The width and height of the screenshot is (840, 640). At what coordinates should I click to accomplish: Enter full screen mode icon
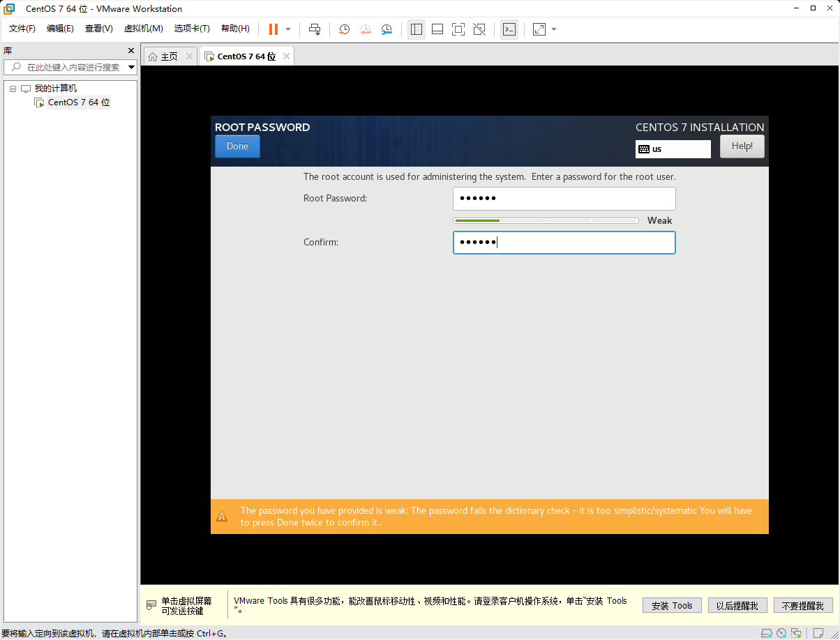pyautogui.click(x=458, y=29)
